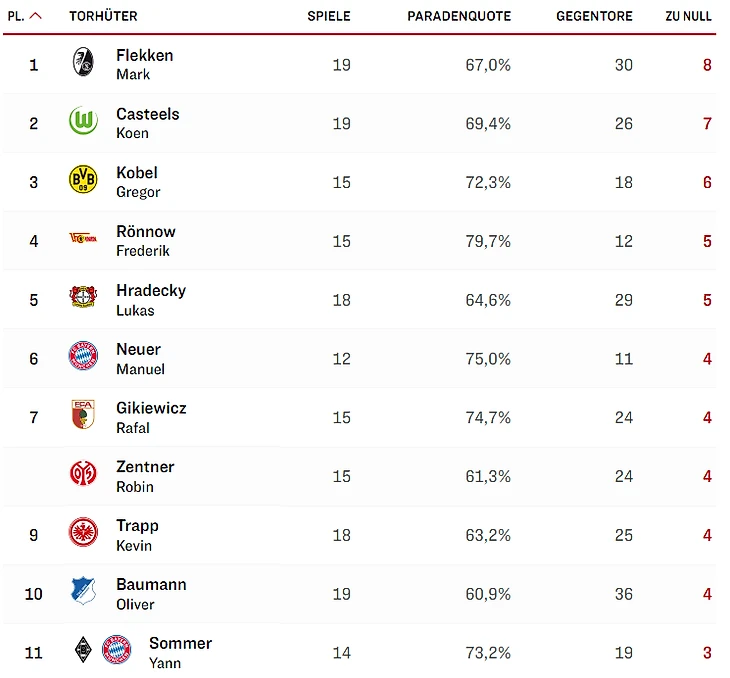Click the Mainz 05 club logo

pos(83,475)
